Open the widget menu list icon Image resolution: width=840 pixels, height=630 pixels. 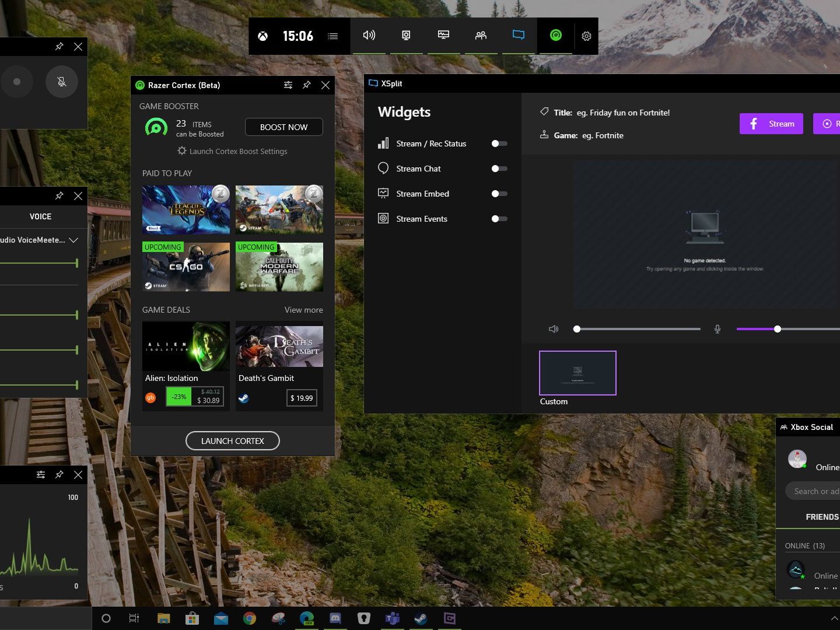pyautogui.click(x=333, y=36)
